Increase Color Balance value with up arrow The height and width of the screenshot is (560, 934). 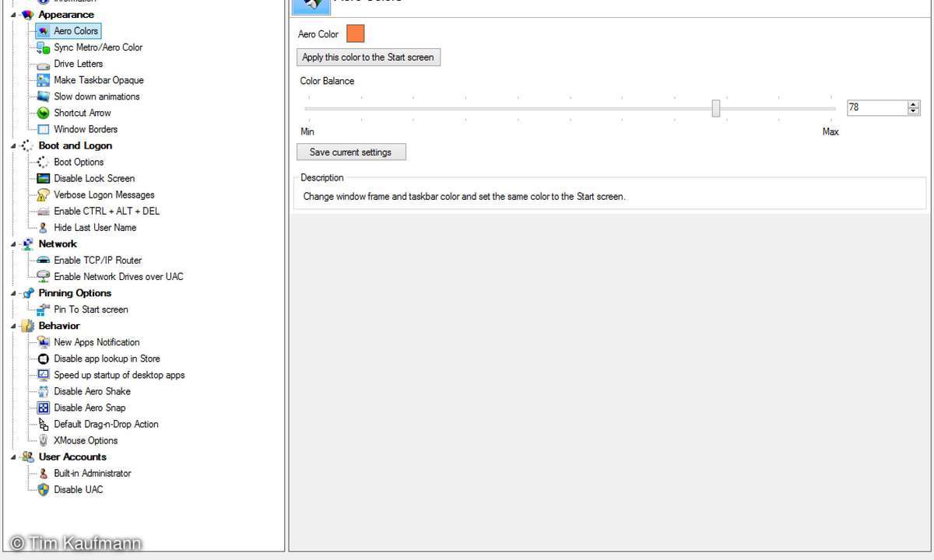(914, 104)
